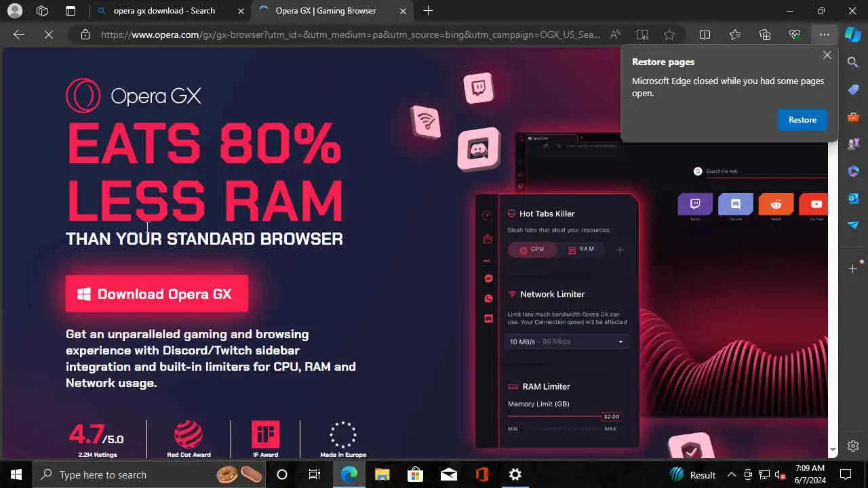The height and width of the screenshot is (488, 868).
Task: Customize sidebar with plus icon
Action: (x=853, y=269)
